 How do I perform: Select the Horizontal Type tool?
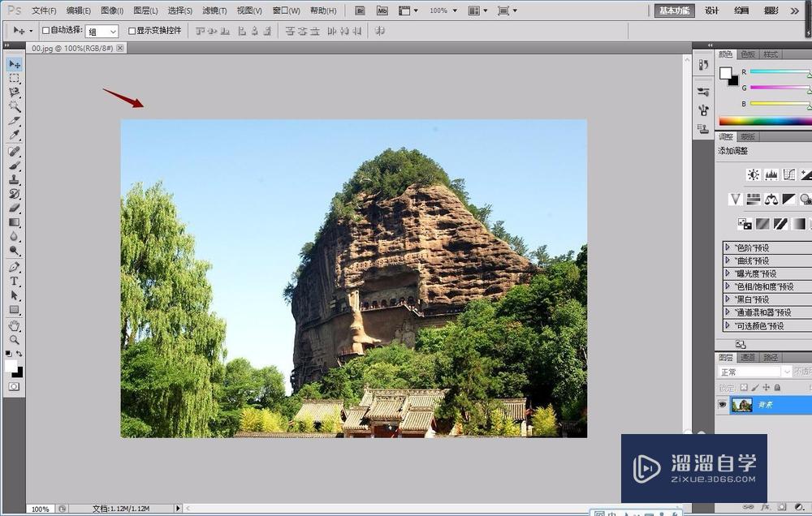coord(14,281)
